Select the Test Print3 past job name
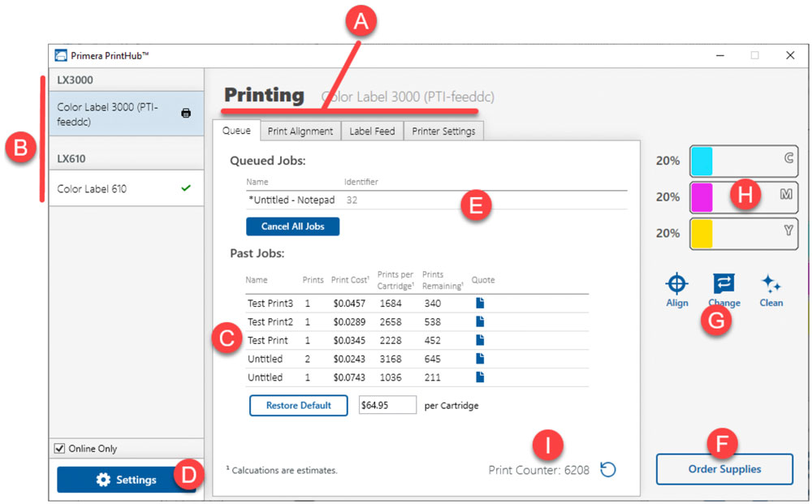The height and width of the screenshot is (504, 812). pyautogui.click(x=270, y=304)
